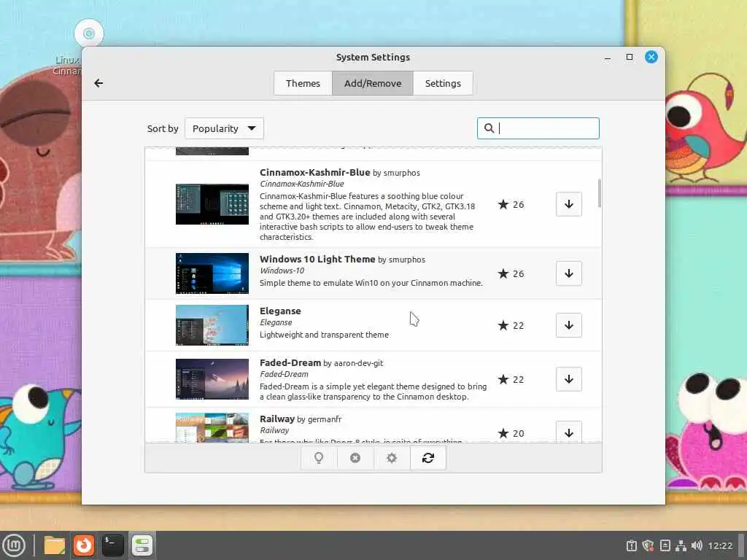Open the Terminal from the panel
The height and width of the screenshot is (560, 747).
pyautogui.click(x=113, y=545)
